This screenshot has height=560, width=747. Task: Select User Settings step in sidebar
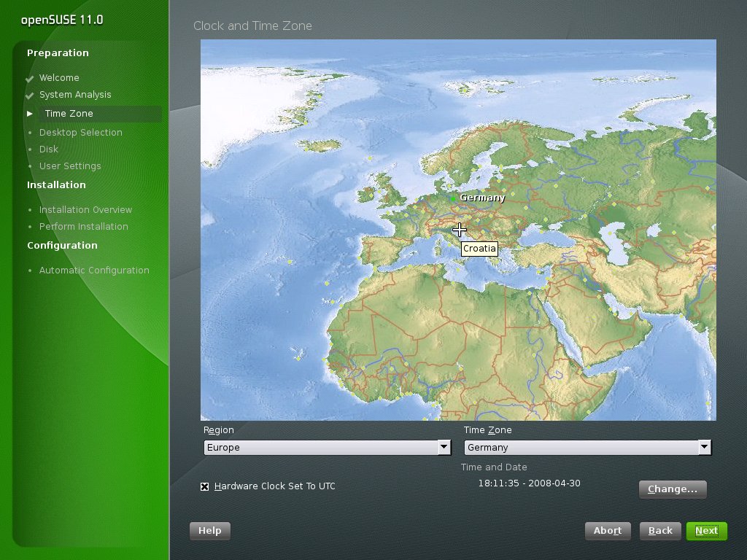(70, 166)
